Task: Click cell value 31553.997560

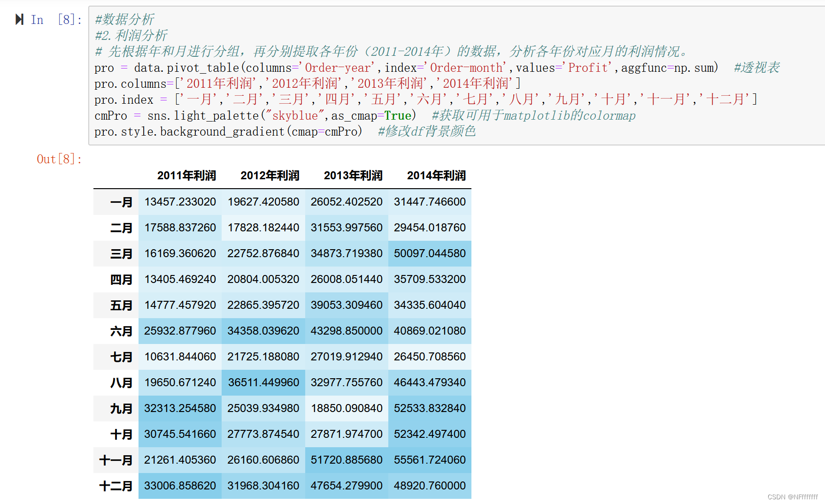Action: tap(347, 228)
